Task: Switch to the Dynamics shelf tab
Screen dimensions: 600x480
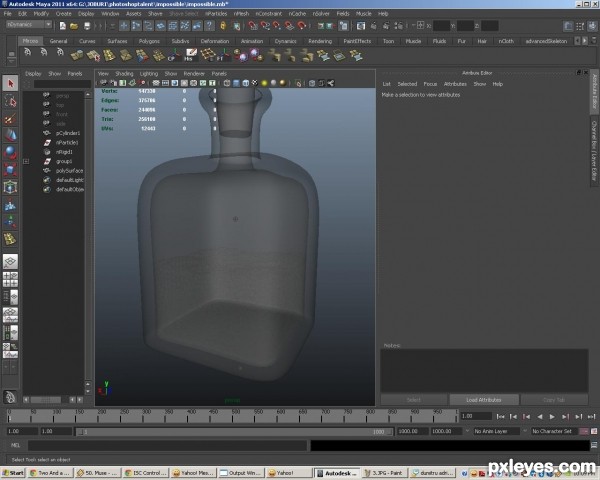Action: 285,41
